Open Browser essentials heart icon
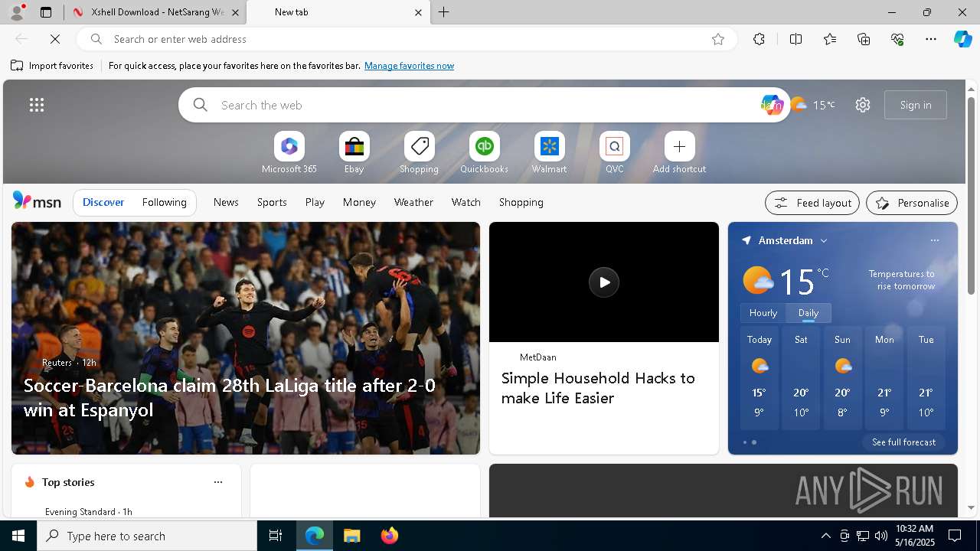 (x=897, y=39)
